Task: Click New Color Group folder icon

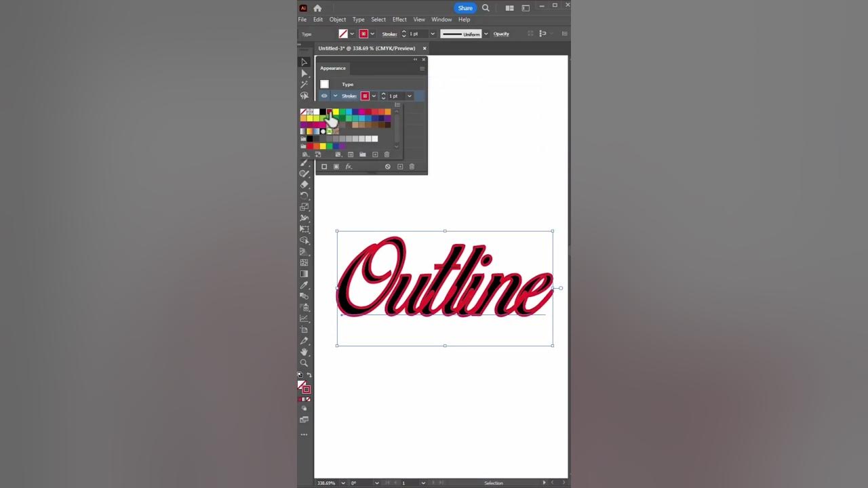Action: (x=363, y=155)
